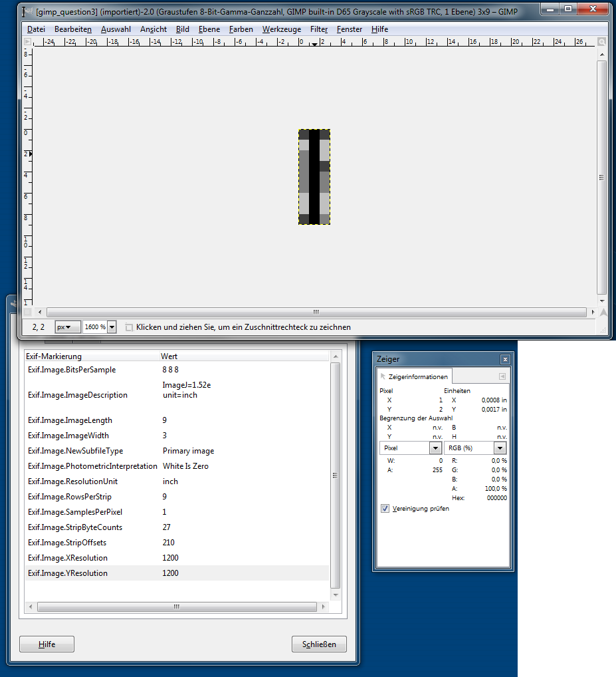Viewport: 616px width, 677px height.
Task: Click the GIMP Wilber icon in title bar
Action: [28, 11]
